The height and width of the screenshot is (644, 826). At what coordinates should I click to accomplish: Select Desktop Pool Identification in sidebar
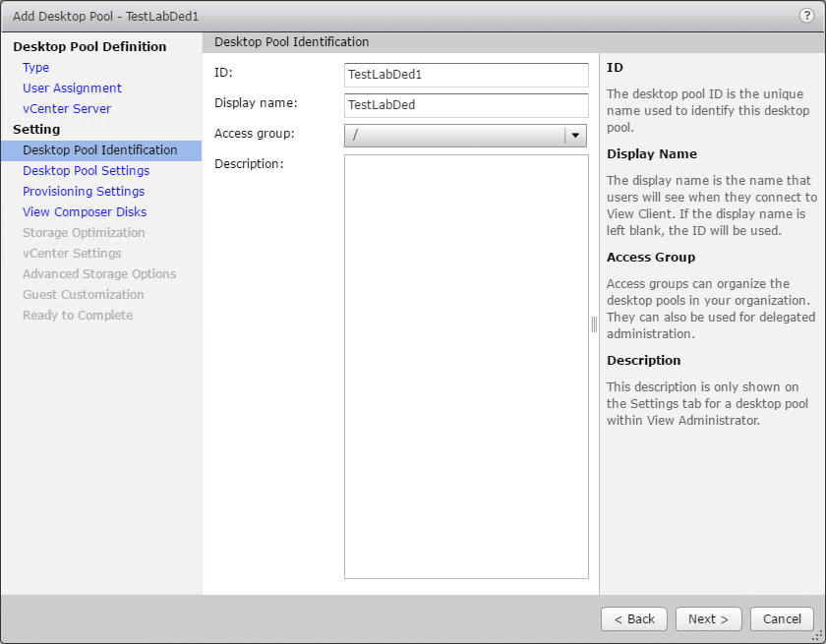pos(100,150)
